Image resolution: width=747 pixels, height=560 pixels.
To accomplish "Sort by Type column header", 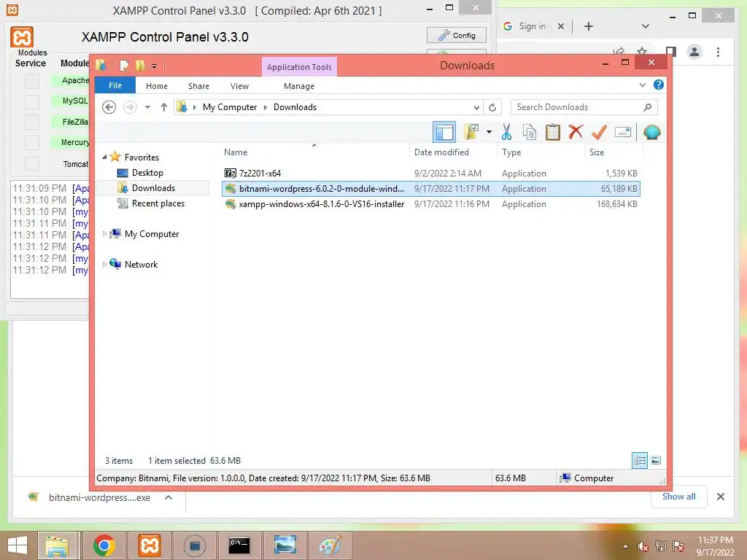I will (541, 152).
